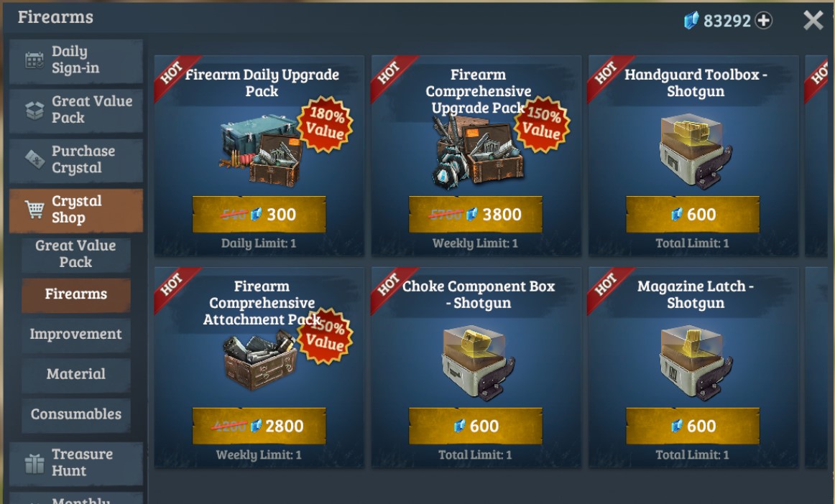Select the Great Value Pack box icon

point(34,110)
